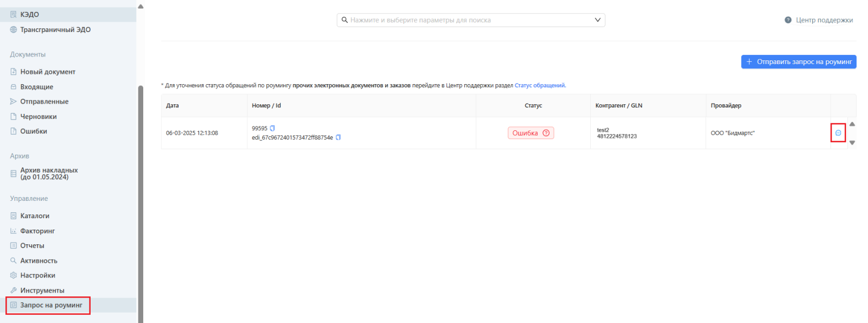868x323 pixels.
Task: Follow the Статус обращений link
Action: point(540,85)
